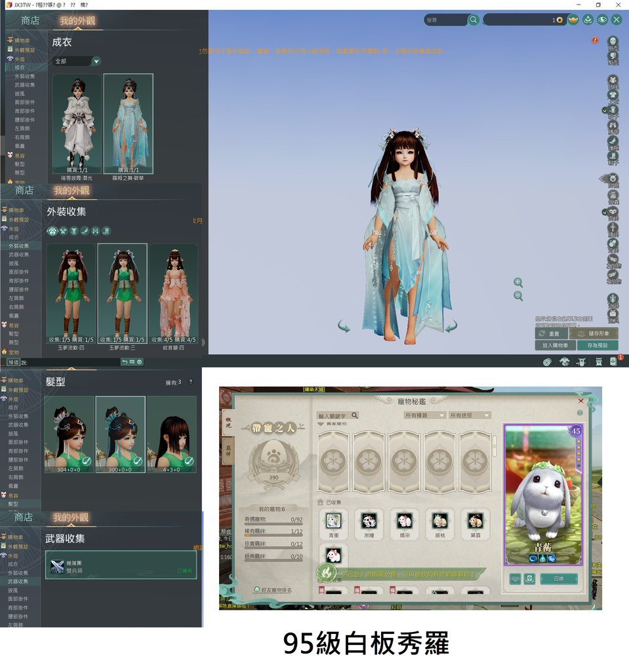The height and width of the screenshot is (672, 629).
Task: Select the face mask pendant slot icon
Action: pos(613,211)
